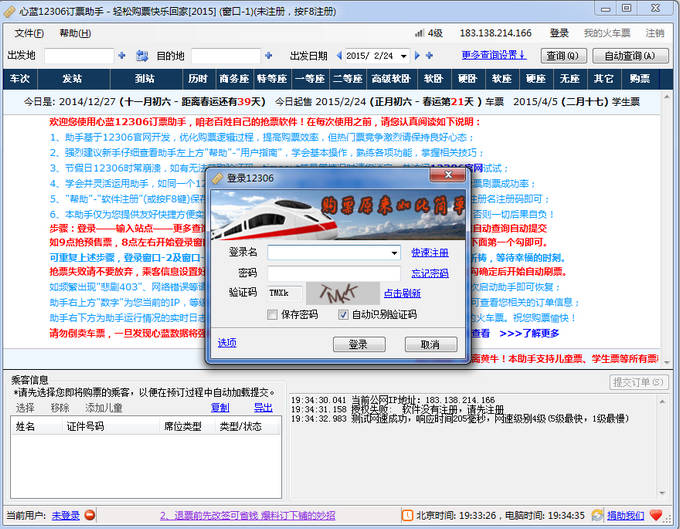Swap departure and destination with the exchange icon

[x=142, y=56]
